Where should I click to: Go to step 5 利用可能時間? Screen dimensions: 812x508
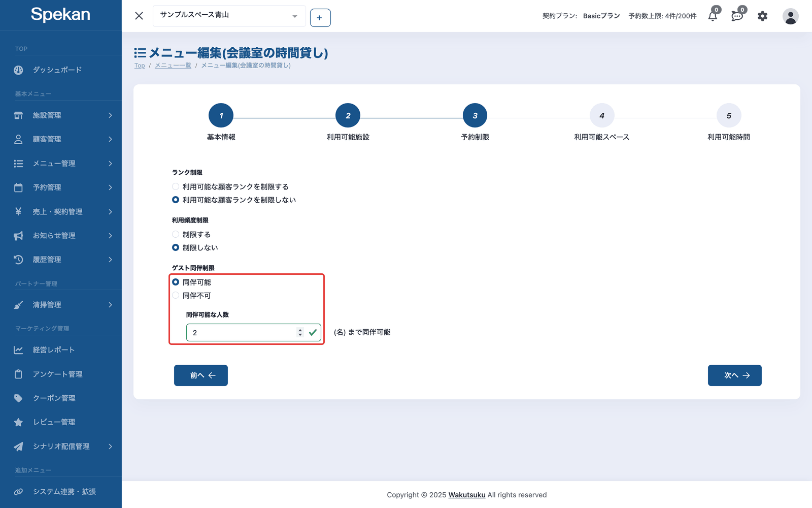click(729, 116)
